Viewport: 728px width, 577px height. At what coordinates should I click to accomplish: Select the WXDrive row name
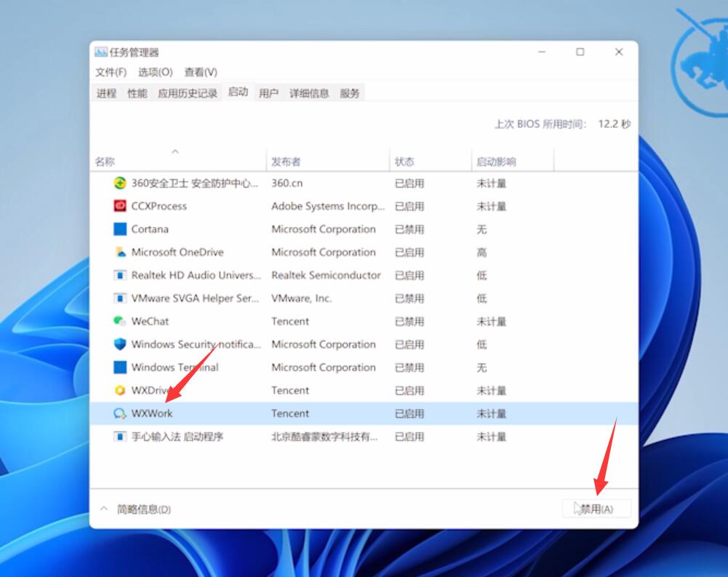(x=150, y=390)
